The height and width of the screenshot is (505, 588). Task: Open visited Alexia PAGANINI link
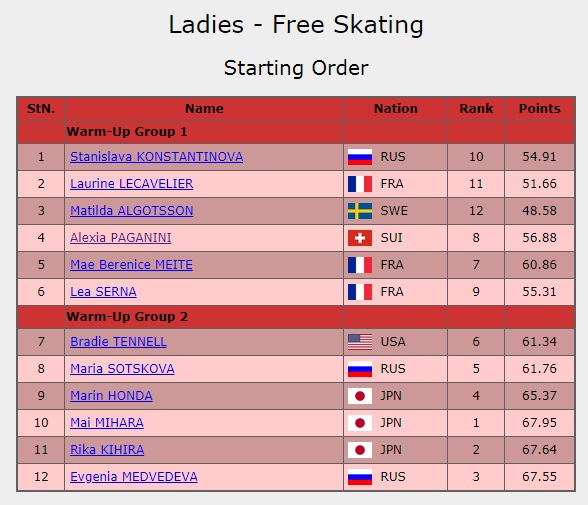[x=121, y=238]
